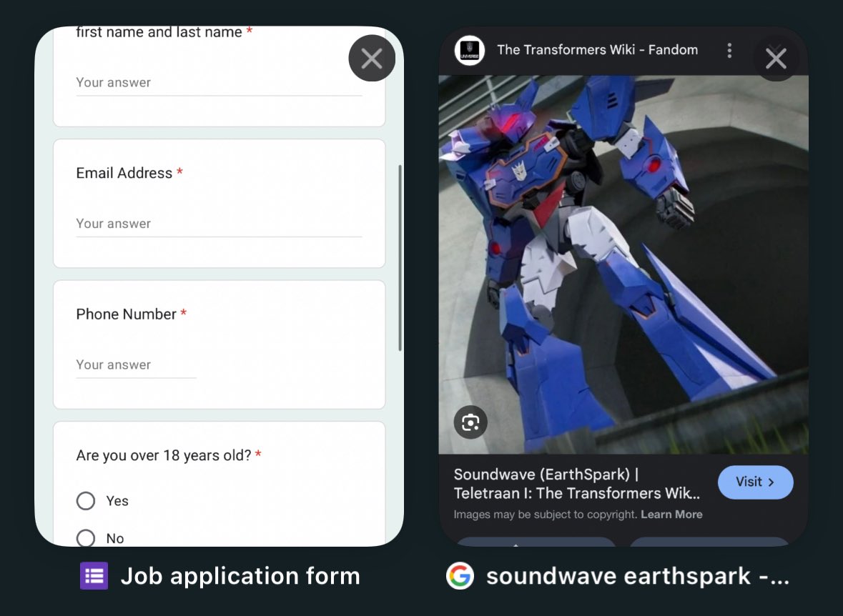Close the Job application form tab

(x=372, y=58)
